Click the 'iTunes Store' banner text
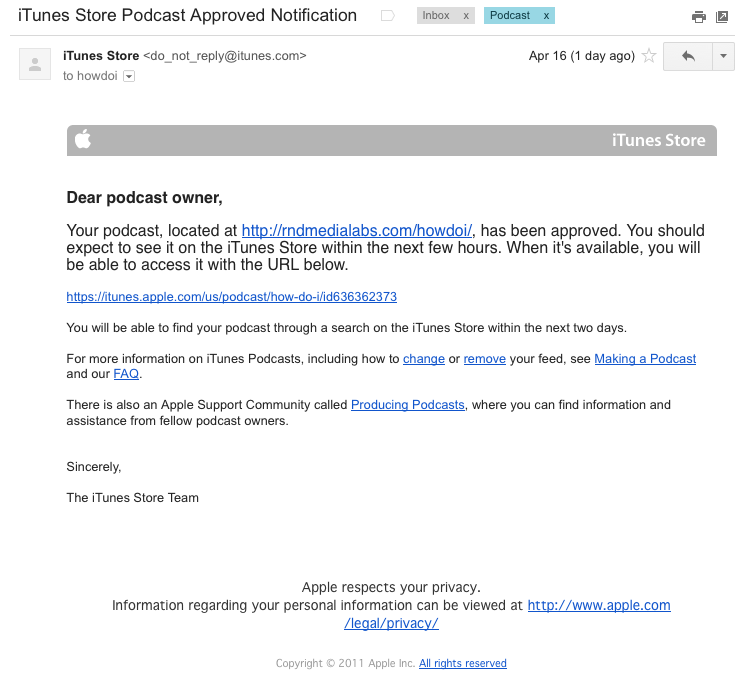744x692 pixels. pos(659,140)
